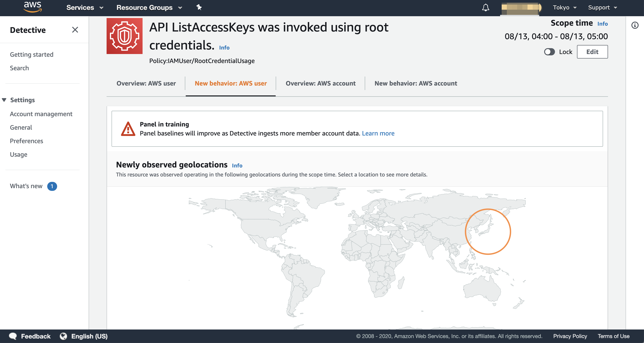Select New behavior: AWS user tab
The image size is (644, 343).
coord(230,83)
